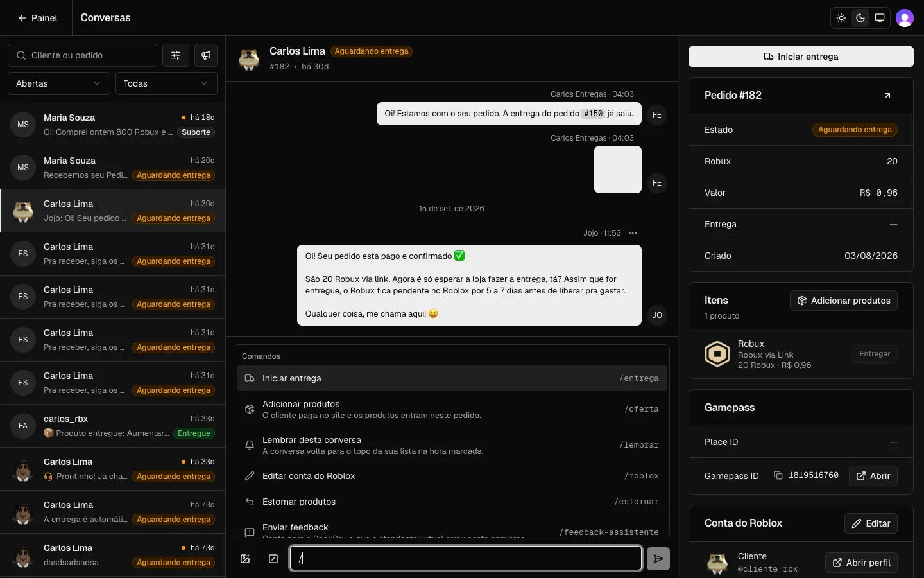Switch to dark theme moon icon

[x=860, y=18]
